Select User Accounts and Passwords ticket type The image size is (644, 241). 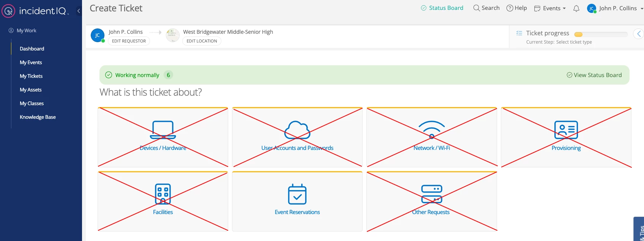click(x=297, y=137)
